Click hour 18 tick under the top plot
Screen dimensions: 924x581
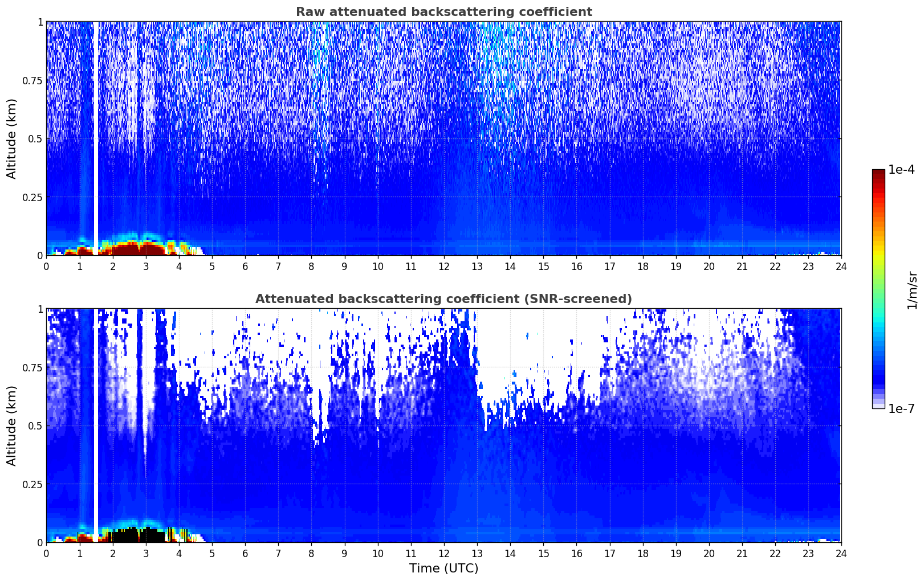(x=642, y=266)
